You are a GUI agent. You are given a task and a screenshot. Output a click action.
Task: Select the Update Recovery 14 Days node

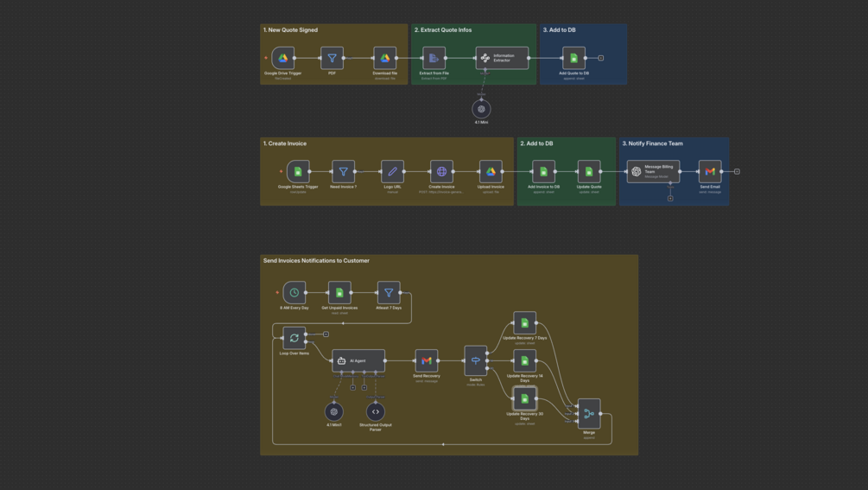(x=525, y=360)
